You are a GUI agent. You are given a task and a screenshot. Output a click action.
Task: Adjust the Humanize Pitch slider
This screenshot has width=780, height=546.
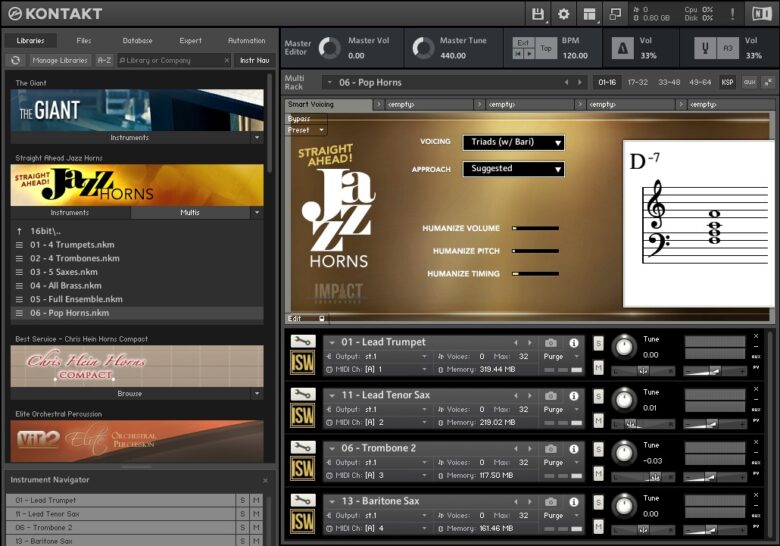click(x=535, y=251)
